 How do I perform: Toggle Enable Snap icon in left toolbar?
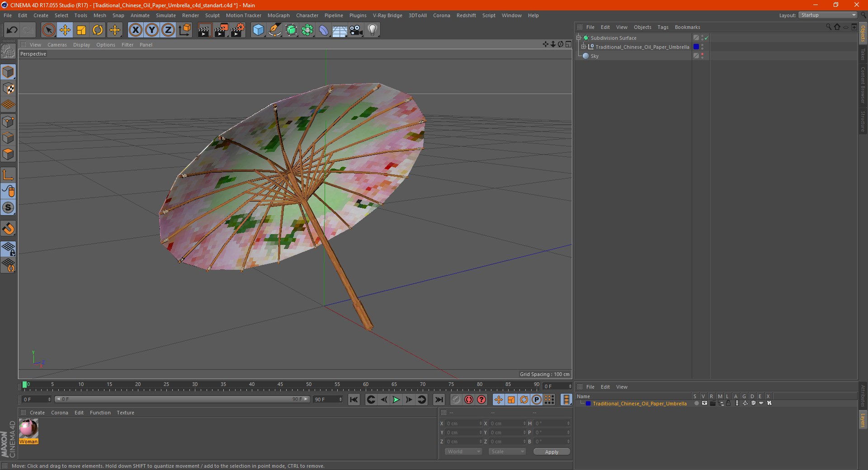click(8, 207)
